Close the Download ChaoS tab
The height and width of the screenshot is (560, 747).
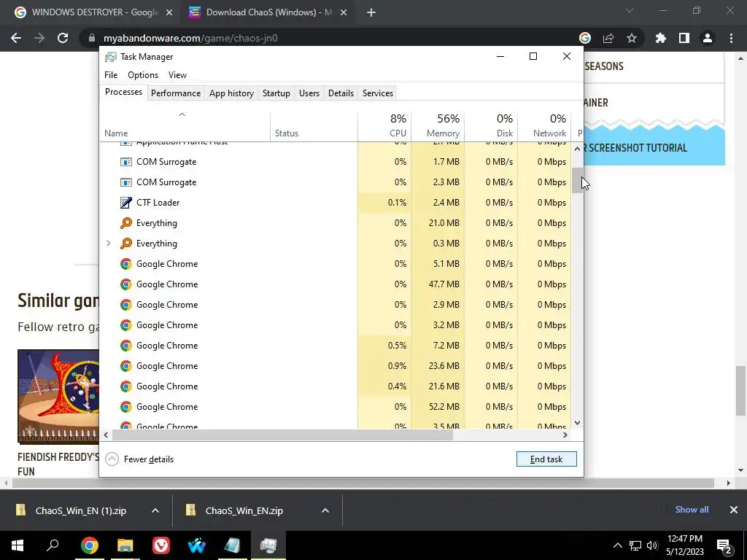(x=344, y=13)
